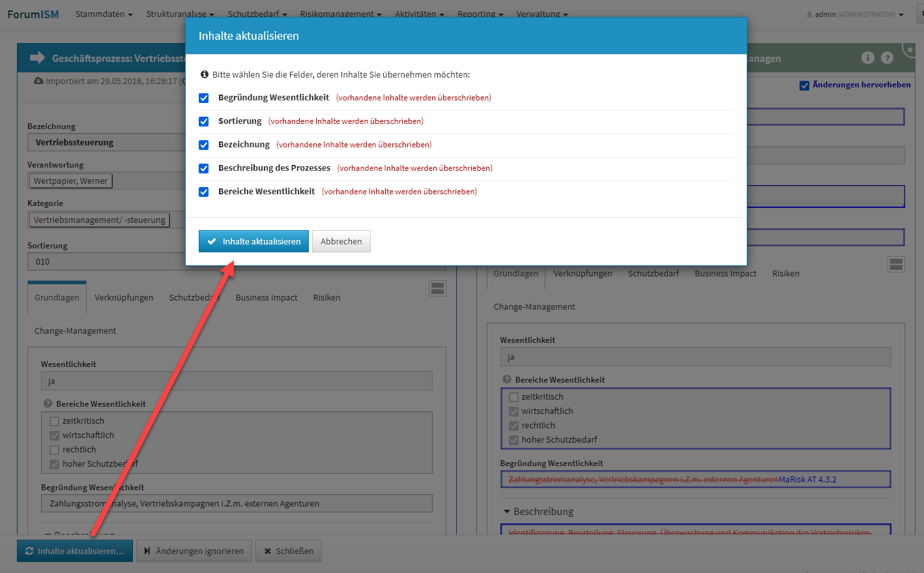Click the Abbrechen button
This screenshot has height=573, width=924.
[x=341, y=241]
